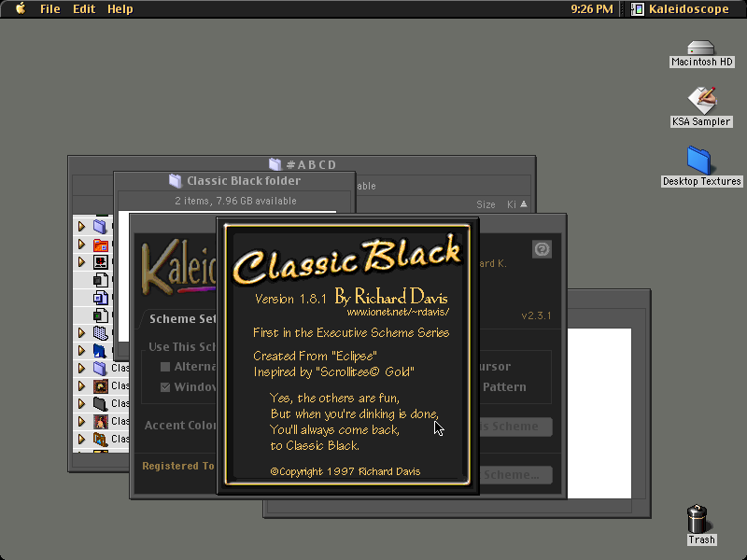The width and height of the screenshot is (747, 560).
Task: Expand the dark gray folder Clas row
Action: coord(81,403)
